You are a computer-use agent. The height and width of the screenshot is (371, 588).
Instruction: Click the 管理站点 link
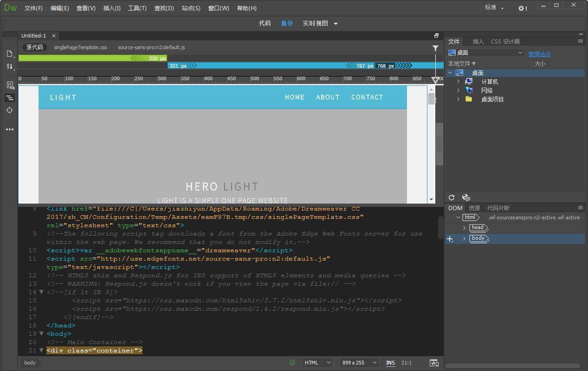click(539, 54)
